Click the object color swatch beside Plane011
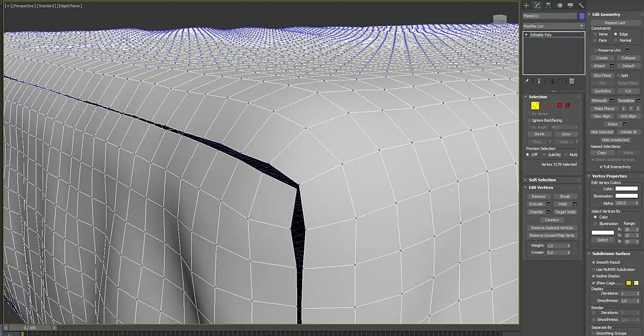The width and height of the screenshot is (644, 336). (582, 16)
